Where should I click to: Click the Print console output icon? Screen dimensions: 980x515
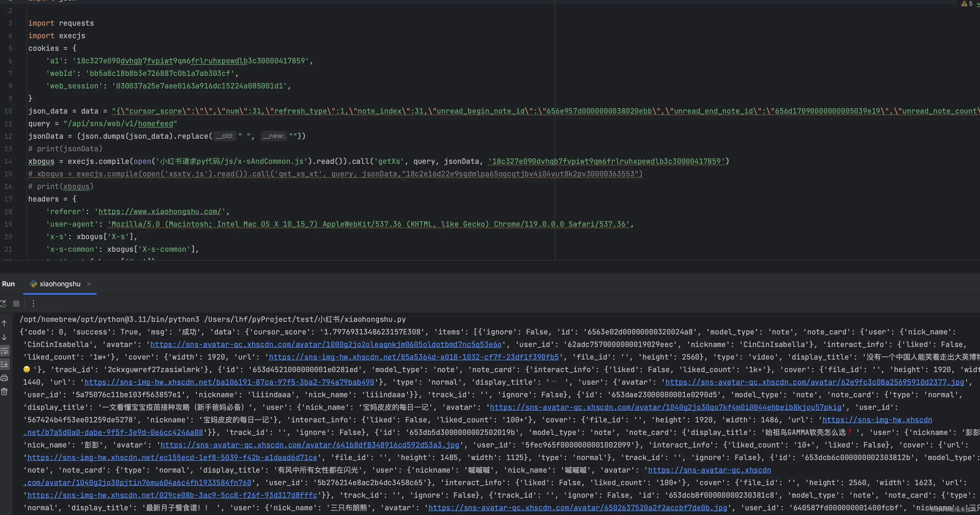coord(4,378)
